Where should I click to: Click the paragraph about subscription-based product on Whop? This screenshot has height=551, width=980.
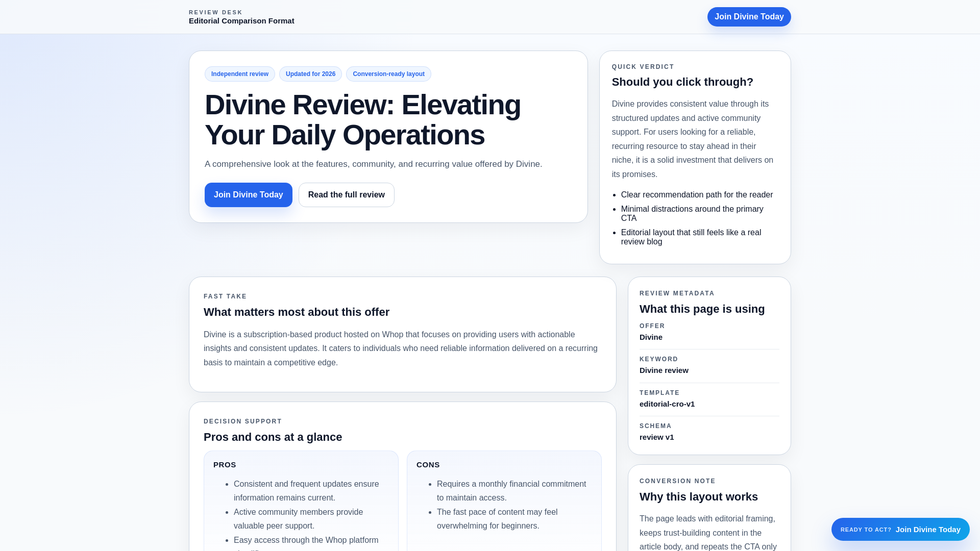point(401,348)
